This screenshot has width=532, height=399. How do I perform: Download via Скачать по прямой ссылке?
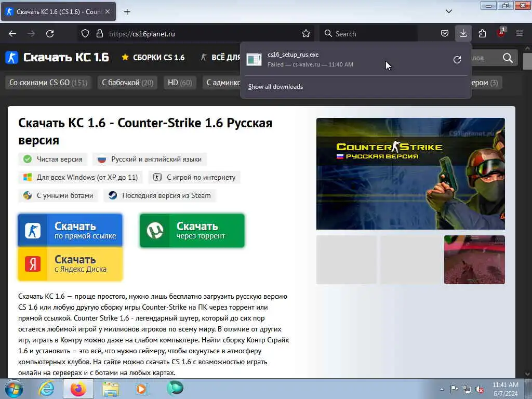pos(70,230)
